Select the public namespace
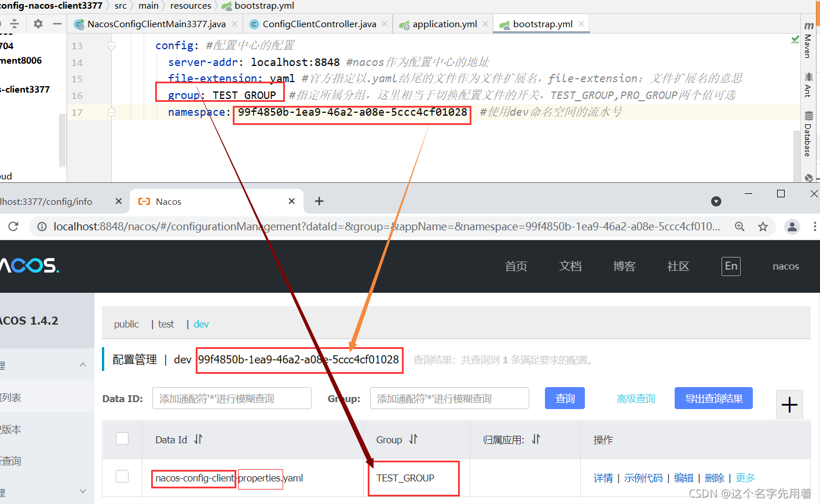The width and height of the screenshot is (820, 504). (x=126, y=324)
